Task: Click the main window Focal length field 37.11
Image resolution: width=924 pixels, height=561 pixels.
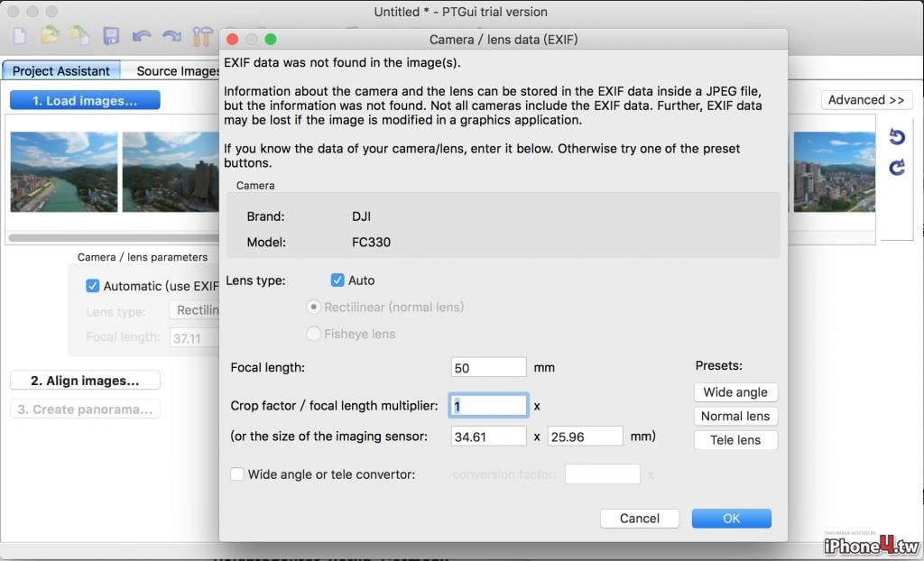Action: (195, 337)
